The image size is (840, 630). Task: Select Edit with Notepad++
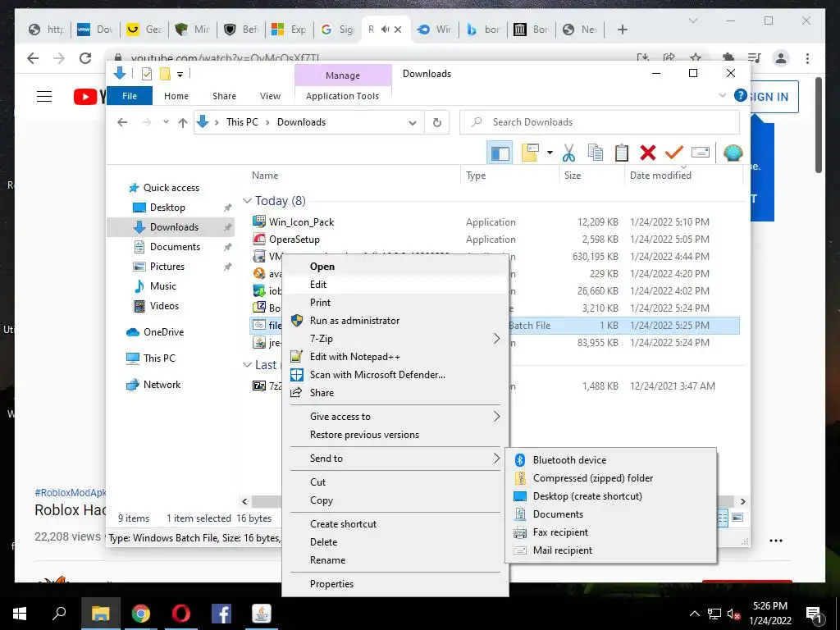point(395,357)
